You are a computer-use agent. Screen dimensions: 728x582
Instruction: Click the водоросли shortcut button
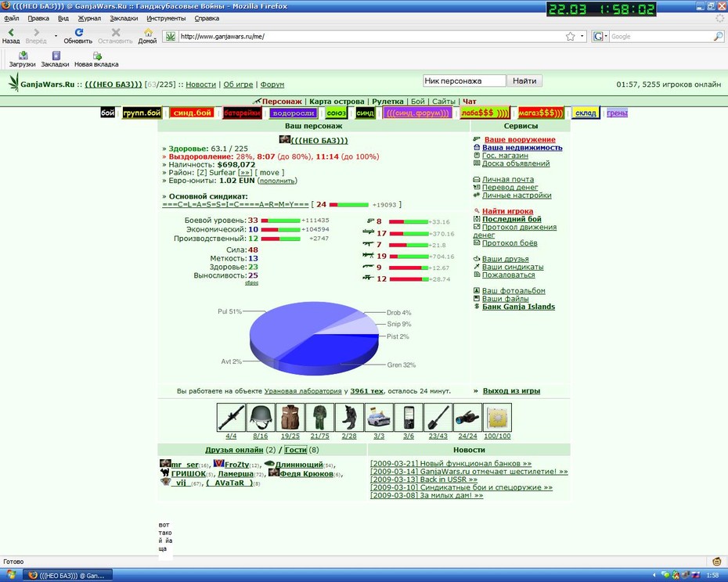coord(294,113)
